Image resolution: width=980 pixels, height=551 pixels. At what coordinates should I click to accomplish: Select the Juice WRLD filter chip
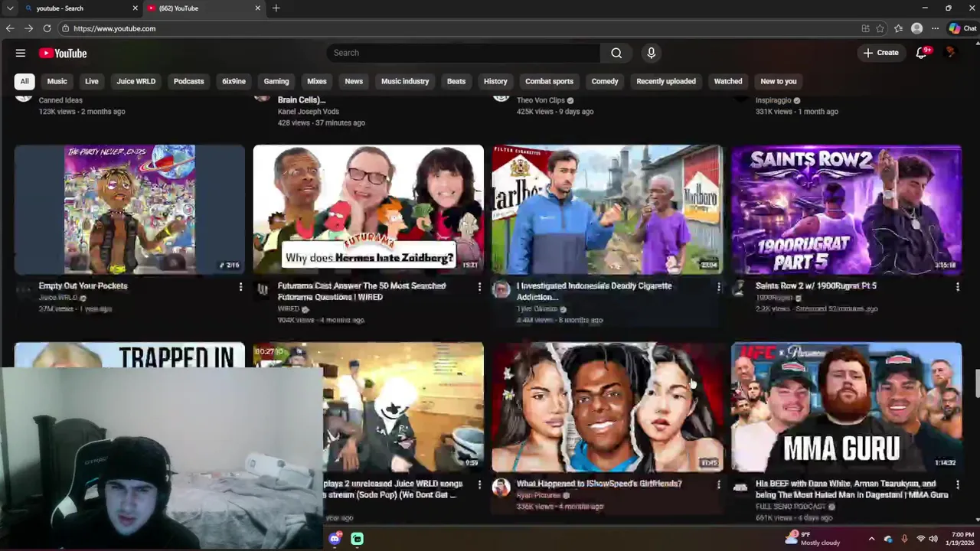[136, 81]
